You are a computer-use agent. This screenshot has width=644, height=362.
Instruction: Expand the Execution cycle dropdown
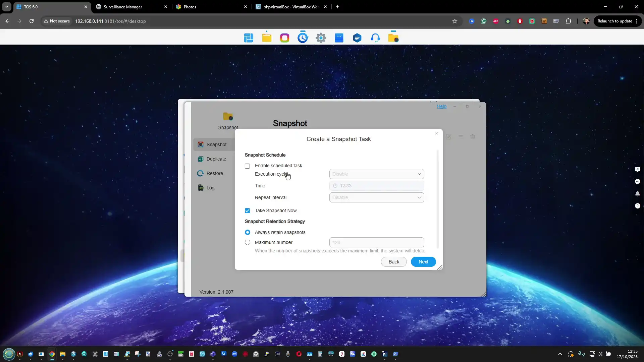click(376, 174)
